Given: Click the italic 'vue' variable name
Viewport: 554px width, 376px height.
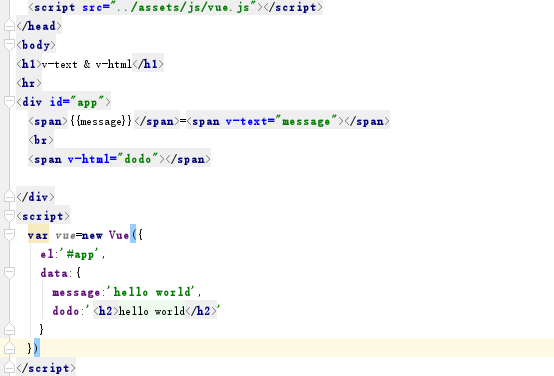Looking at the screenshot, I should coord(65,235).
